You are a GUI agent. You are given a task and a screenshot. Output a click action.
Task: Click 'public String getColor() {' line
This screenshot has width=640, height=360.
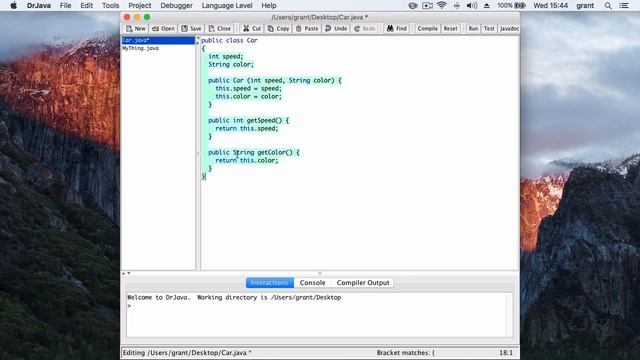tap(254, 153)
